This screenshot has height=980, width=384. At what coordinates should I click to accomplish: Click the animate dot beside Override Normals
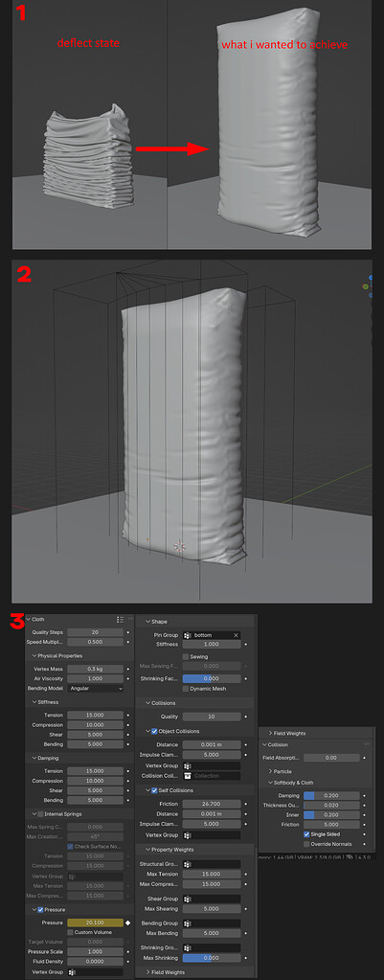(365, 844)
